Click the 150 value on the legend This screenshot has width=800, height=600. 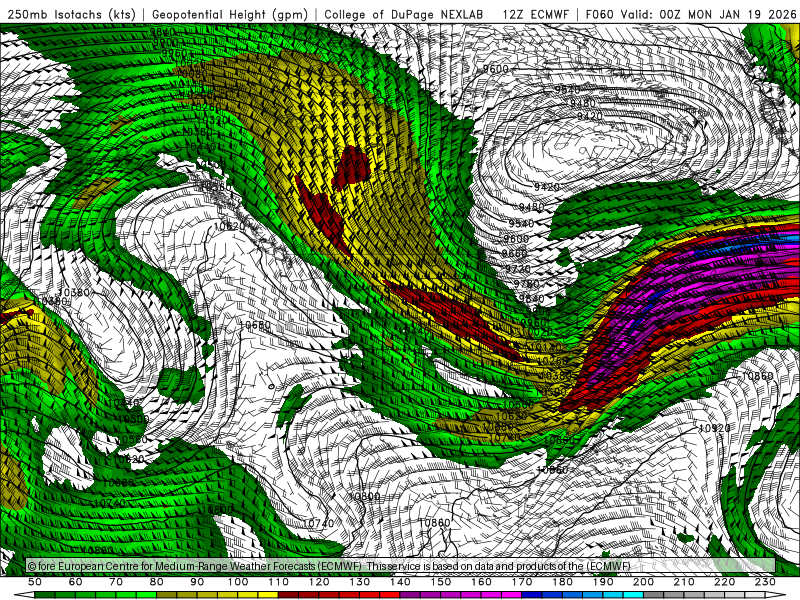click(x=441, y=582)
